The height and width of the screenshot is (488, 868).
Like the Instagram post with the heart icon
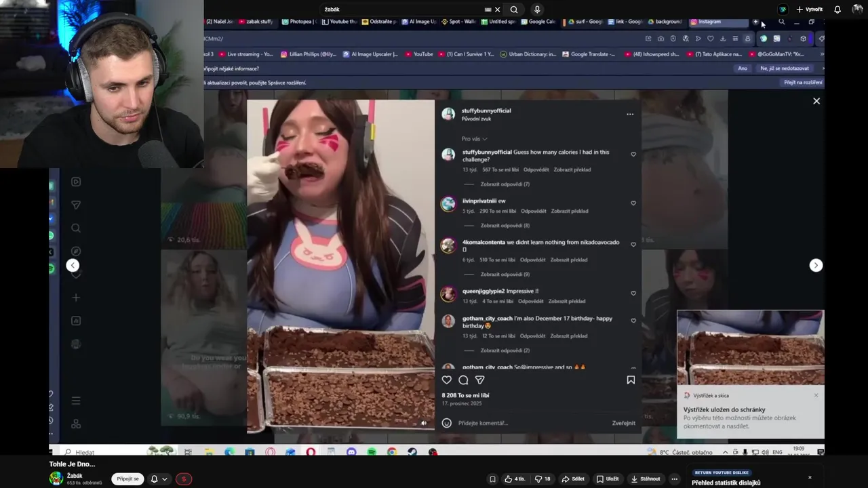click(x=447, y=380)
